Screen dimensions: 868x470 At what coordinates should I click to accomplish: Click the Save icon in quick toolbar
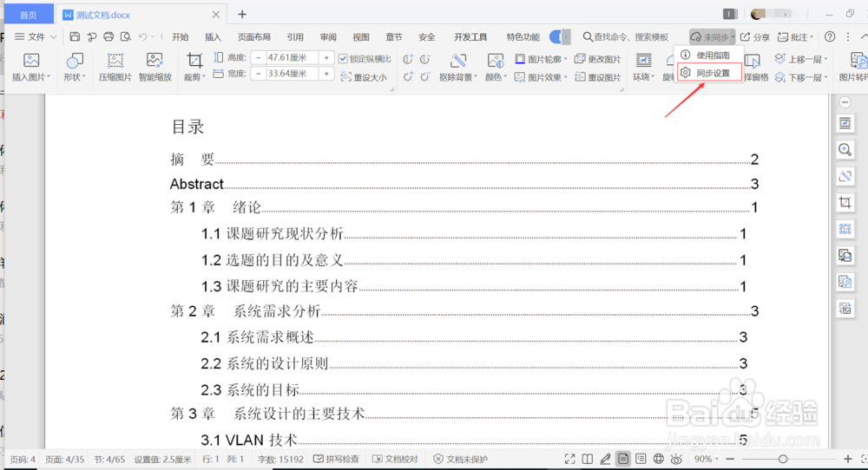coord(75,37)
